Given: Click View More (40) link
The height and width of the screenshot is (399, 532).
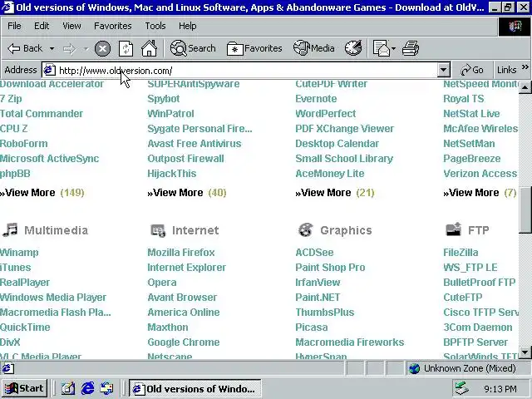Looking at the screenshot, I should (x=187, y=193).
